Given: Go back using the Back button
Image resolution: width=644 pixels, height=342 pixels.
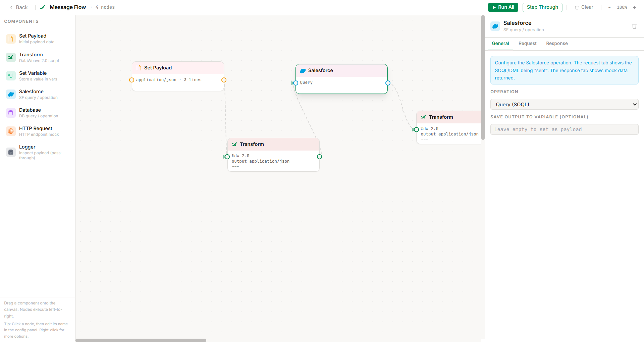Looking at the screenshot, I should tap(19, 7).
